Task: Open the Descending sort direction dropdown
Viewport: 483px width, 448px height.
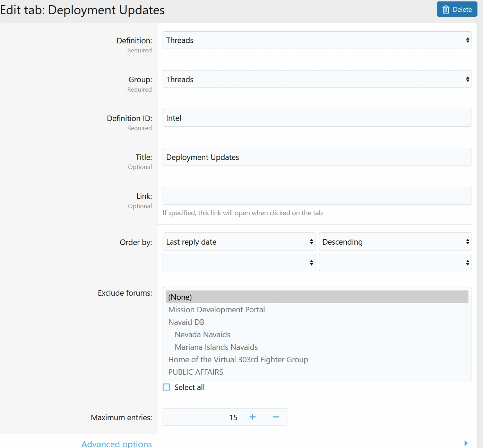Action: tap(395, 242)
